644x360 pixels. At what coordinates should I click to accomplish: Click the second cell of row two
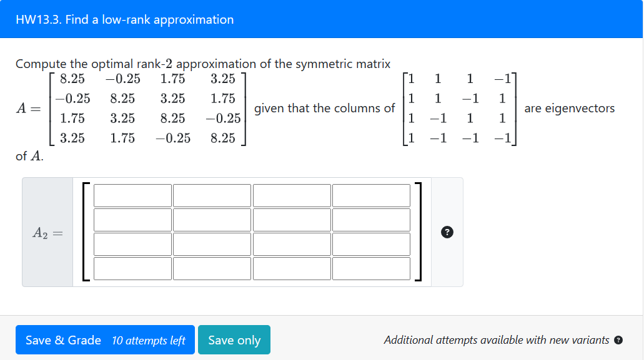[212, 219]
